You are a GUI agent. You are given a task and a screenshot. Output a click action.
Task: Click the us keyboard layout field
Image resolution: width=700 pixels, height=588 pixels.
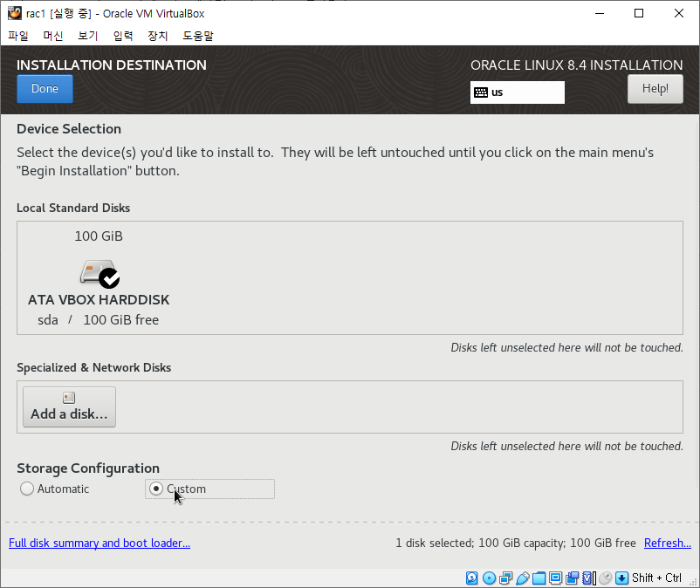(x=518, y=92)
